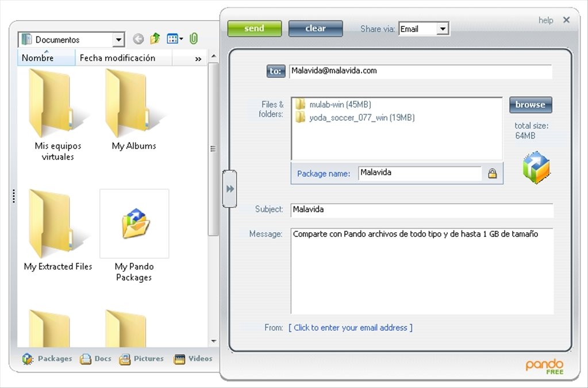Viewport: 588px width, 388px height.
Task: Click the recipient email input field
Action: click(420, 71)
